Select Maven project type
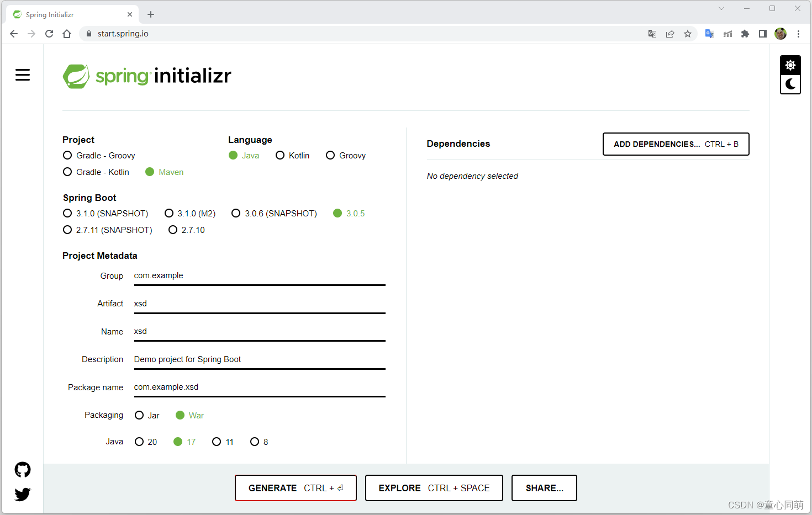This screenshot has width=812, height=515. click(164, 172)
